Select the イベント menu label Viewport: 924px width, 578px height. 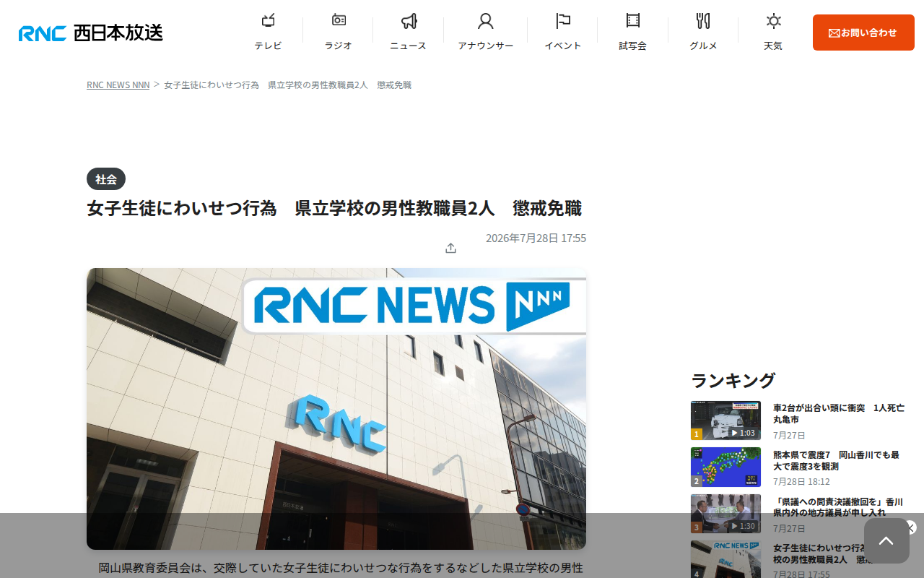tap(563, 46)
